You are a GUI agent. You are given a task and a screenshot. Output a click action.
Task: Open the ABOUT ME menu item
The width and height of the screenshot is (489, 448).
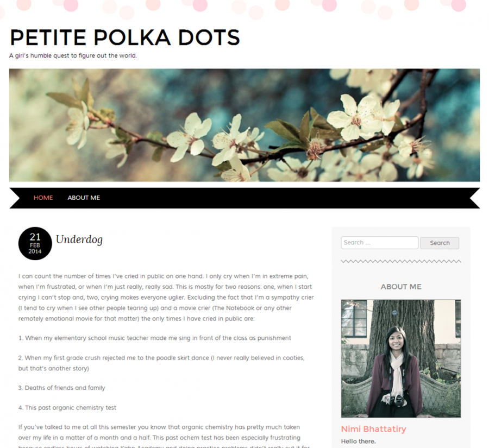tap(84, 198)
